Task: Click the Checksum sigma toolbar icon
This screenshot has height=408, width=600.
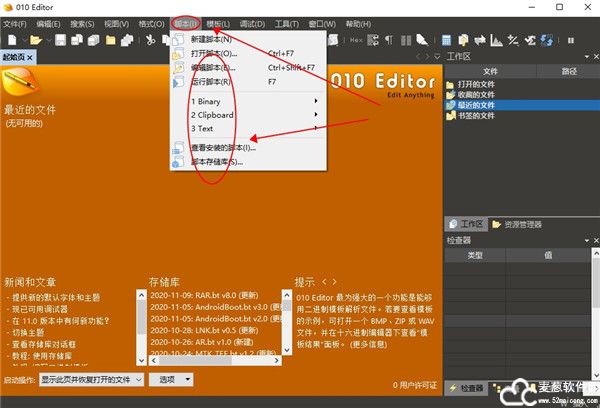Action: click(530, 40)
